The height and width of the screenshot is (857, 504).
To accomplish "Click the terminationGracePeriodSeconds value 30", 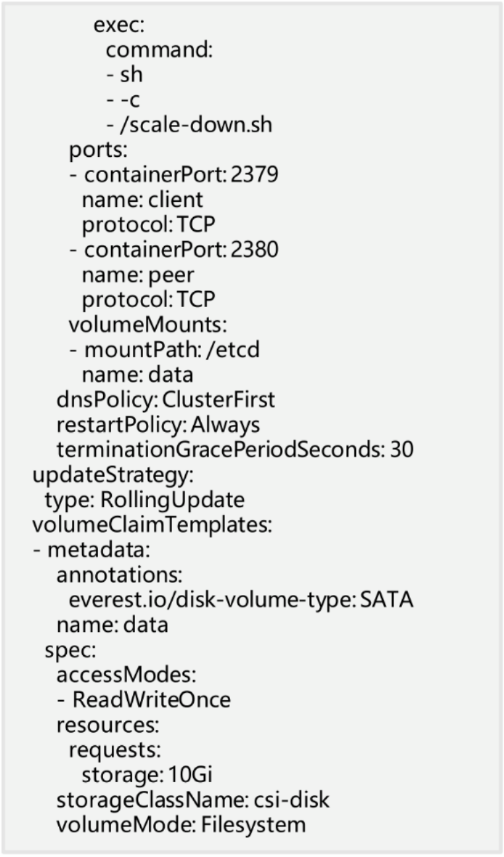I will click(401, 450).
